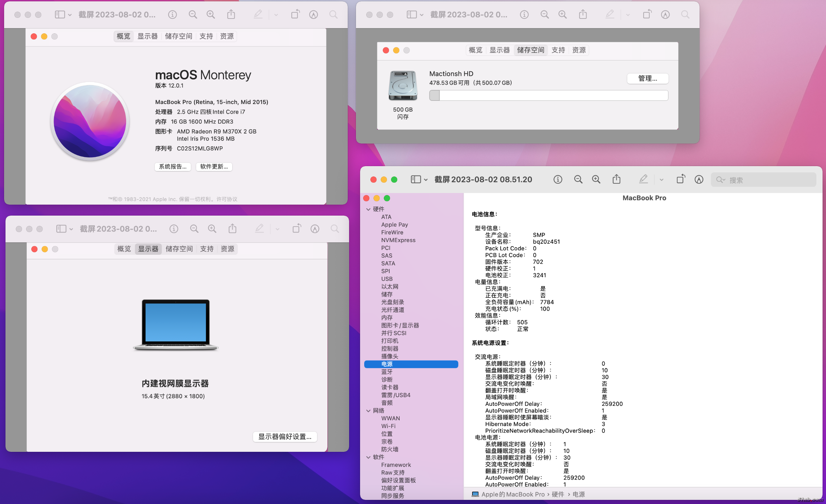This screenshot has height=504, width=826.
Task: Zoom out using the 08.51.20 window's magnifier-minus icon
Action: (578, 180)
